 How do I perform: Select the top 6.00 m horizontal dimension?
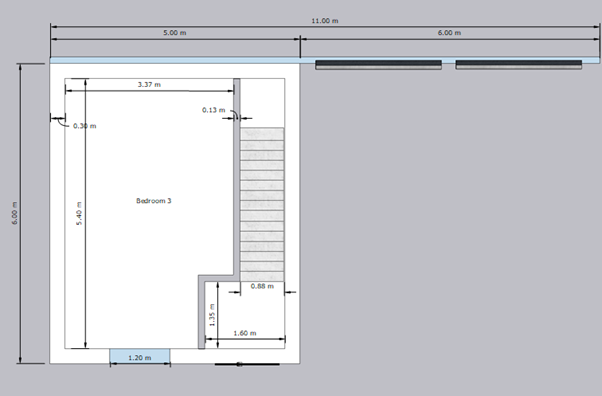449,33
